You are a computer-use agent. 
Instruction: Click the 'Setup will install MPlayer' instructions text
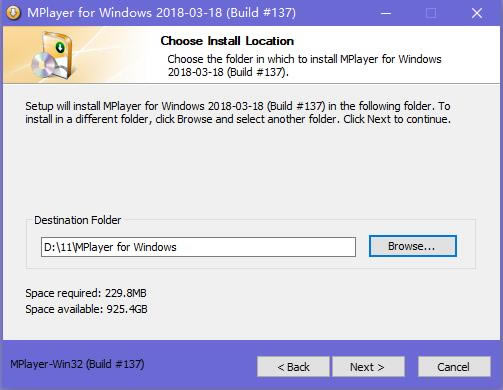point(238,112)
